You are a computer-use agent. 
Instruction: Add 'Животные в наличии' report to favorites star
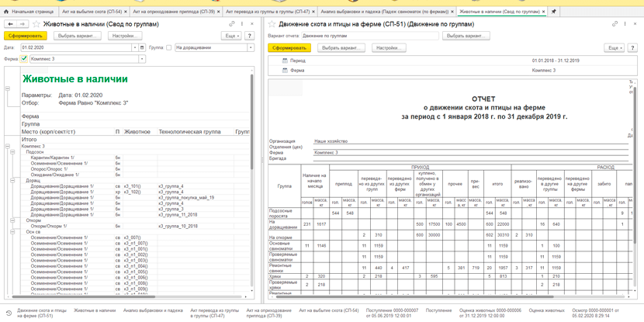point(36,24)
